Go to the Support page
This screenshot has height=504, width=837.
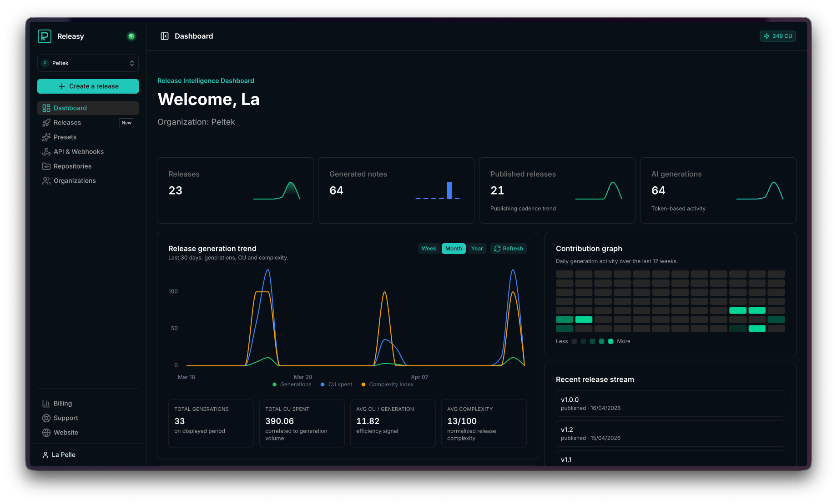coord(66,418)
